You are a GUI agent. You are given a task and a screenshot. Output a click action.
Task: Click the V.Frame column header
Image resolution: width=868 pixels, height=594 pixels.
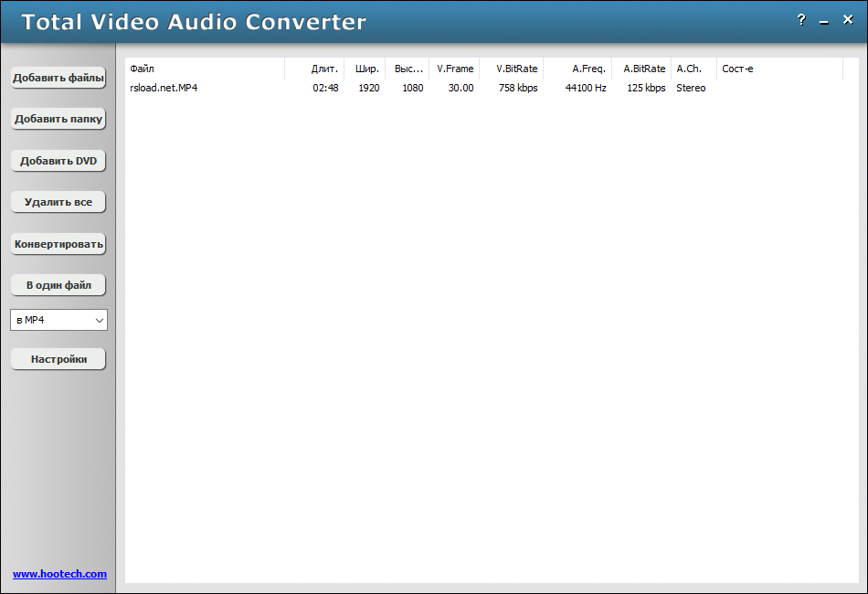tap(455, 68)
